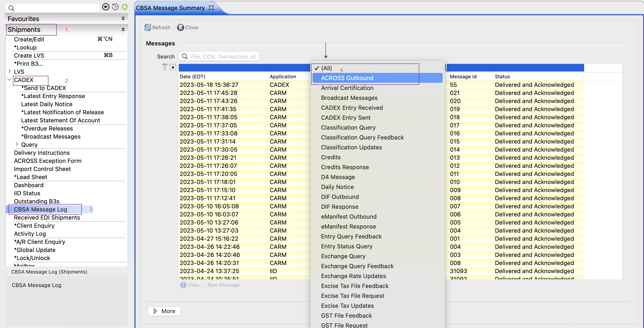This screenshot has height=328, width=644.
Task: Click the sort ascending arrow button
Action: pos(173,67)
